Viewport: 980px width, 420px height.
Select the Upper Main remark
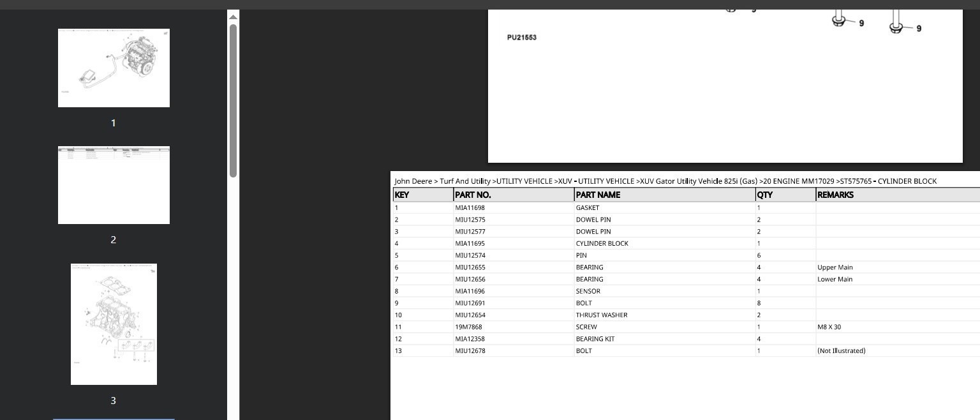835,267
